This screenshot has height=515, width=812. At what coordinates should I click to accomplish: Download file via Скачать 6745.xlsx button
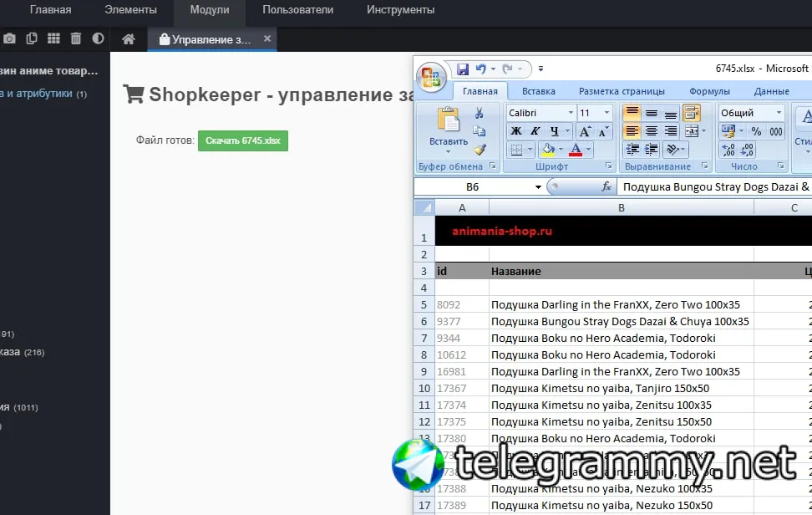243,140
